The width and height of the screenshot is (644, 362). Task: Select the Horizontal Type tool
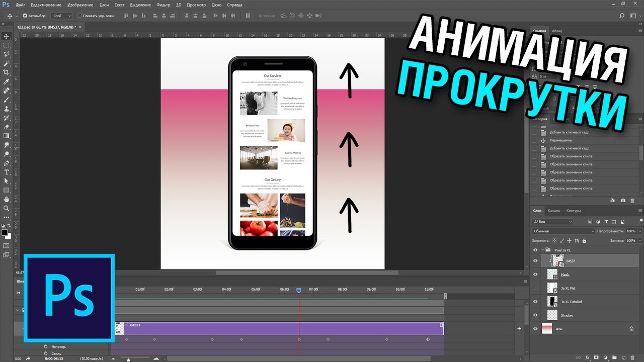coord(7,172)
